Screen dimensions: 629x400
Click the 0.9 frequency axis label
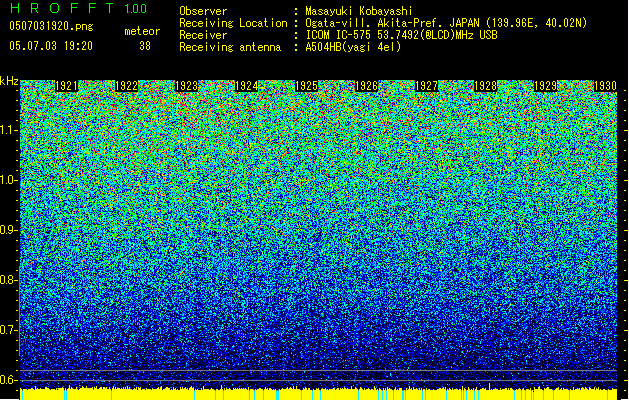8,230
